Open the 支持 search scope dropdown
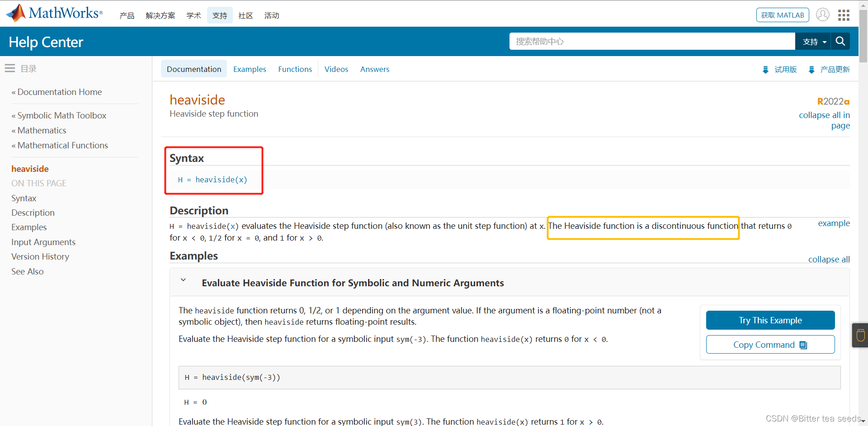 pyautogui.click(x=813, y=41)
